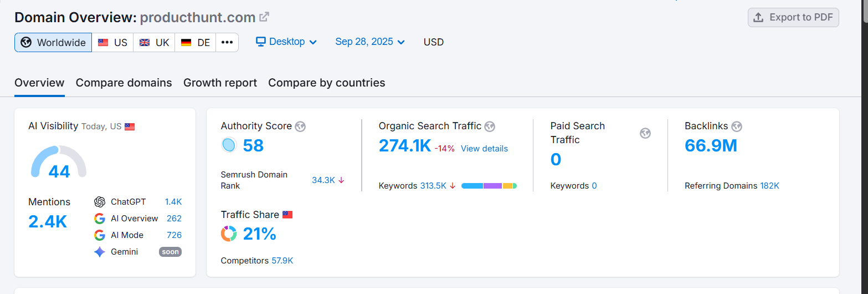Click the ChatGPT logo icon
This screenshot has height=294, width=868.
pos(100,202)
